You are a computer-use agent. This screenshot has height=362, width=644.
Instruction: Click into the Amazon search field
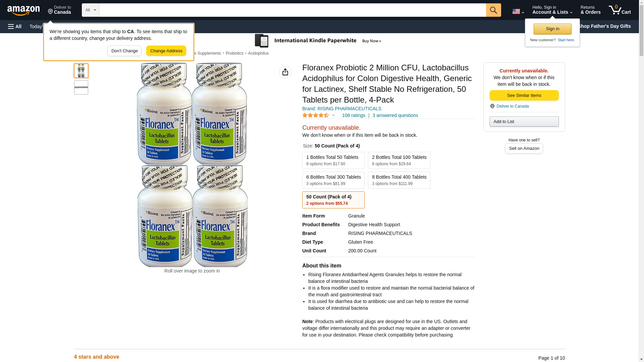(292, 10)
